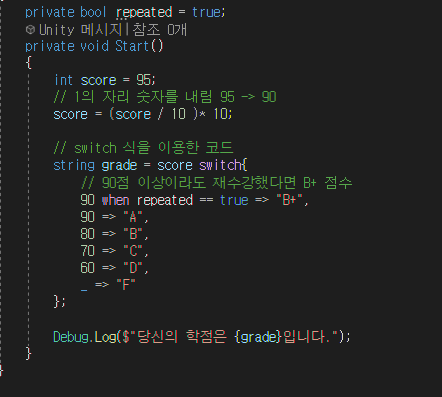Viewport: 442px width, 397px height.
Task: Click the closing '};' of the switch expression
Action: 59,302
